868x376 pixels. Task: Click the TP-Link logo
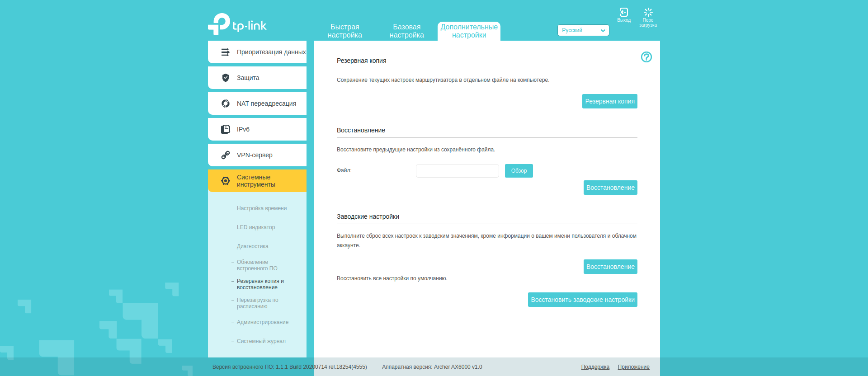click(237, 24)
